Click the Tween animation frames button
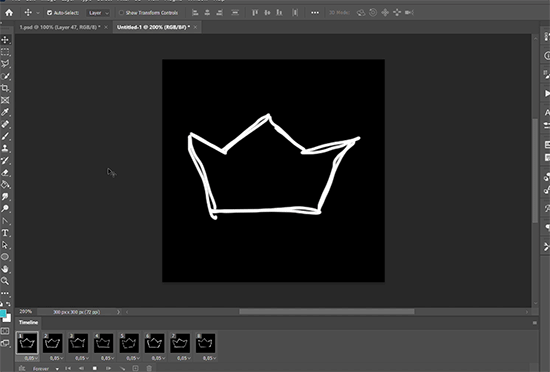Viewport: 550px width, 372px height. [x=122, y=368]
